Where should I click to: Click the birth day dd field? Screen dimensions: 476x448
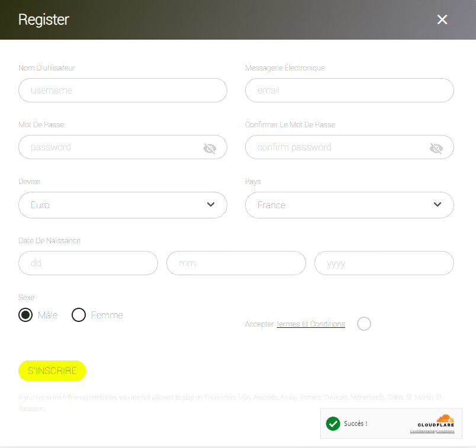coord(88,263)
